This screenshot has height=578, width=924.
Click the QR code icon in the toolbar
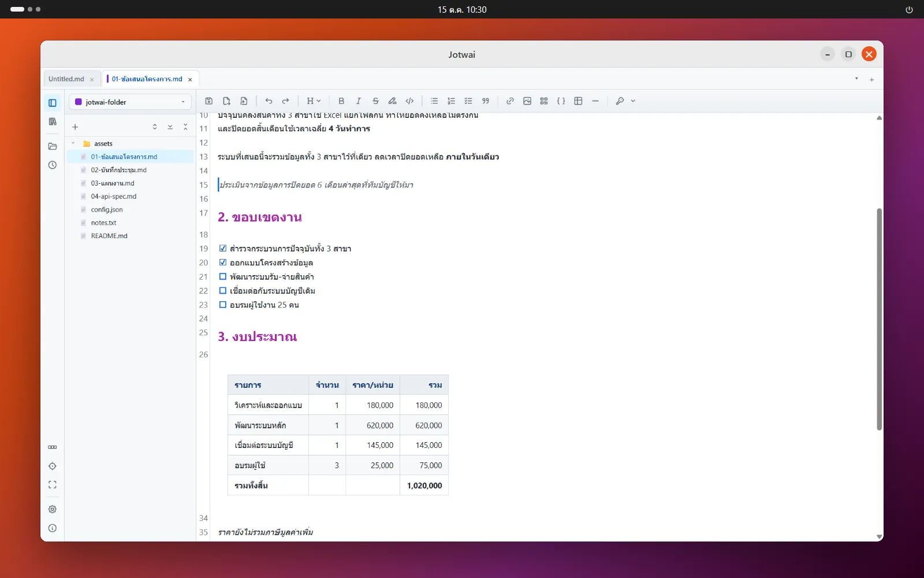544,101
